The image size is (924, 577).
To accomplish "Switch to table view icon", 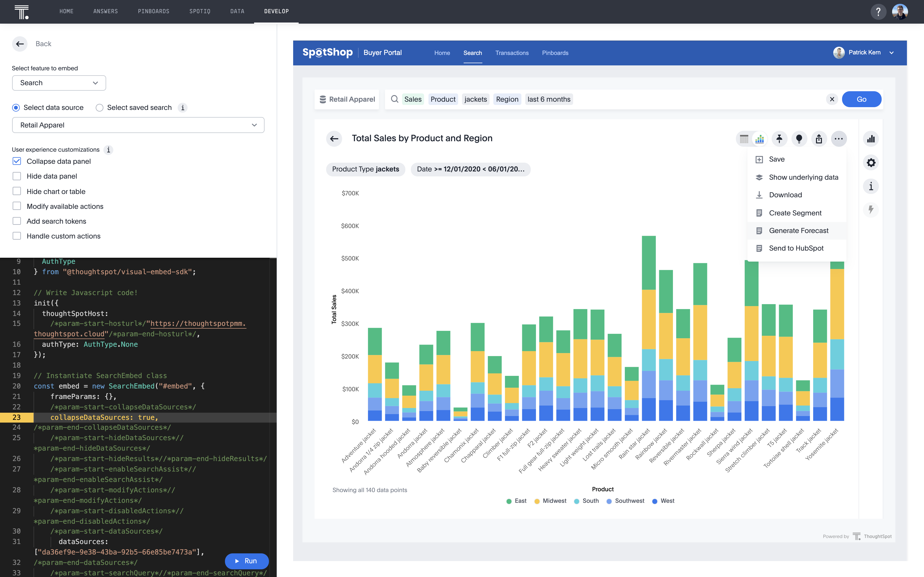I will [x=744, y=139].
